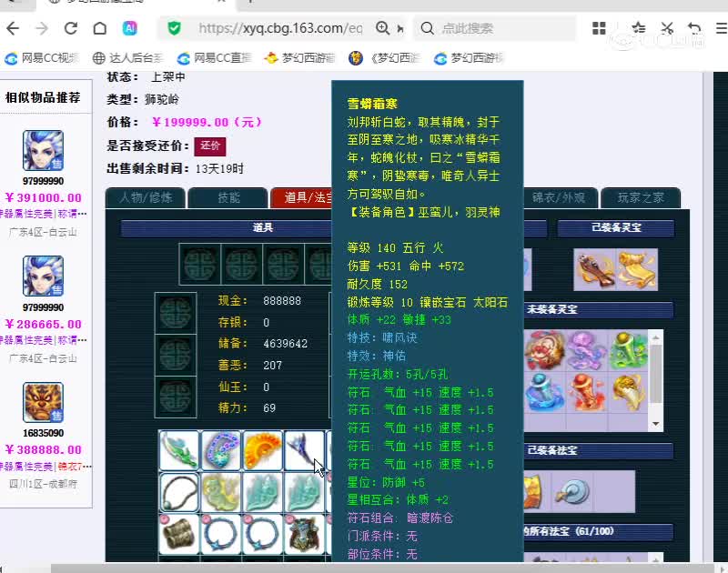Switch to the 人物/修炼 tab
Viewport: 728px width, 573px height.
pos(146,198)
